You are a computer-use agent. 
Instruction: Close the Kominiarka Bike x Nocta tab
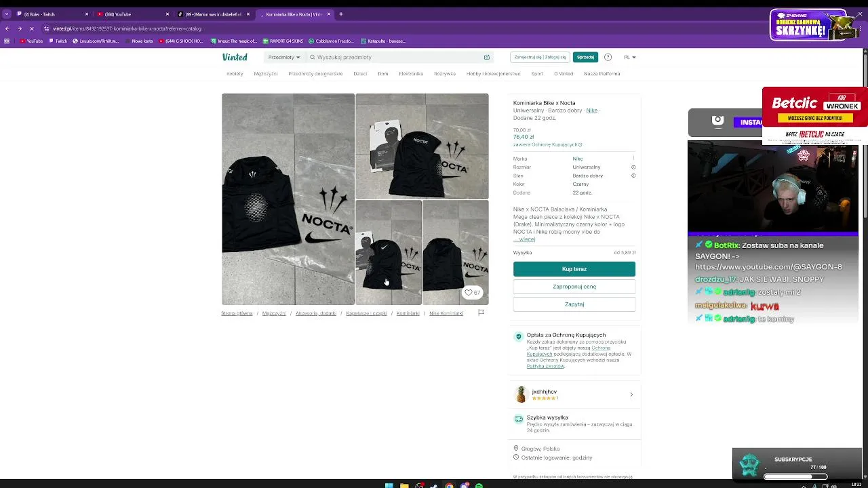[x=329, y=14]
